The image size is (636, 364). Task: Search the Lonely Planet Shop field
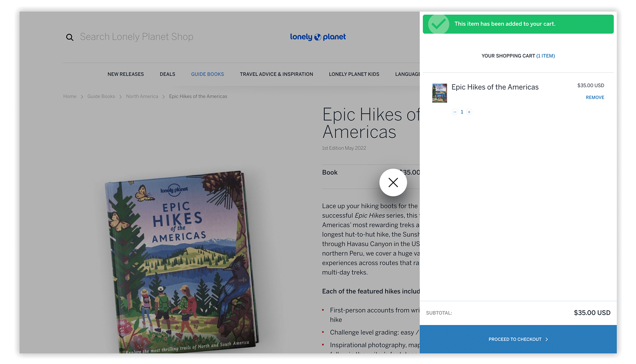[x=136, y=37]
